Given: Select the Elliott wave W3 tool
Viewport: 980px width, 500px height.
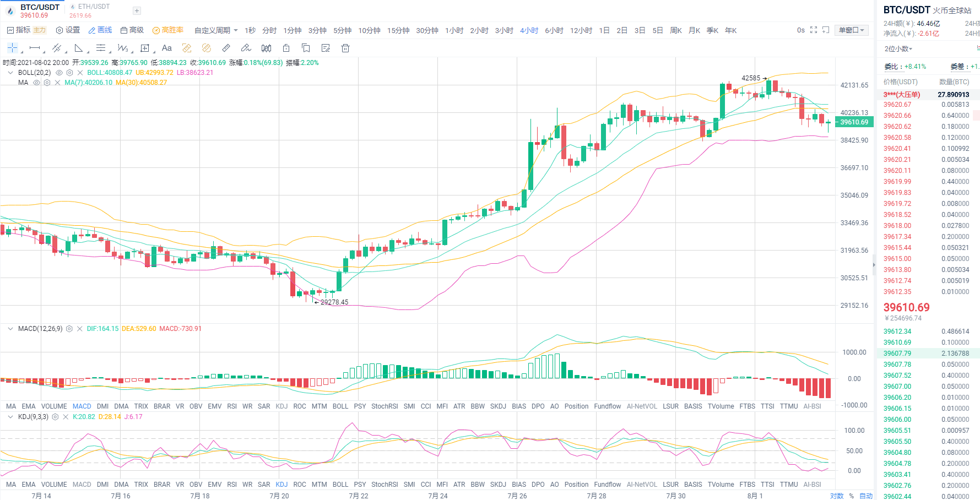Looking at the screenshot, I should point(123,48).
